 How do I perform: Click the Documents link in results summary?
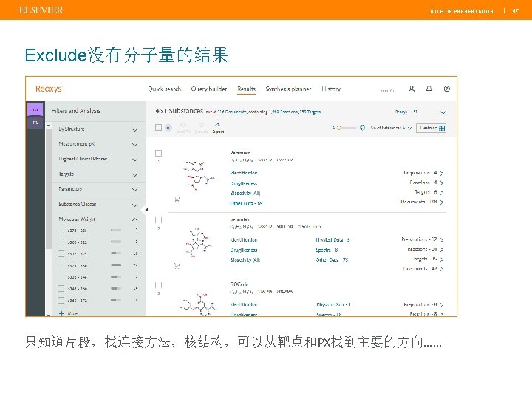(232, 112)
